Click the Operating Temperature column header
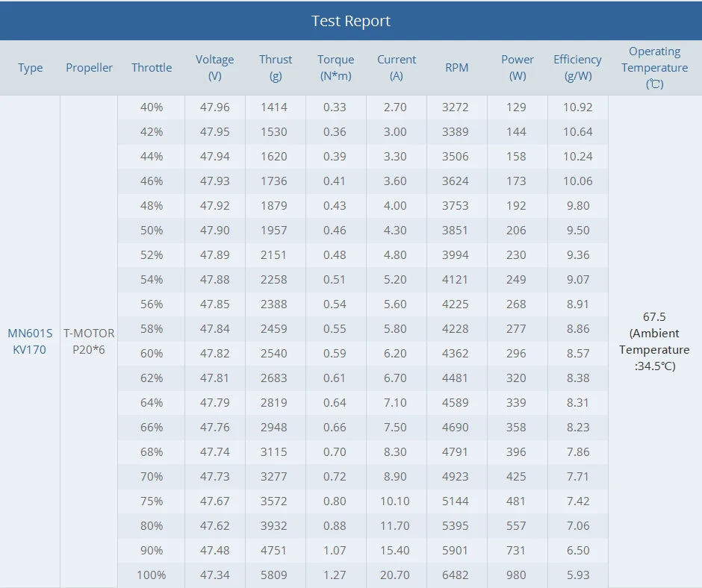Image resolution: width=702 pixels, height=588 pixels. pyautogui.click(x=654, y=68)
